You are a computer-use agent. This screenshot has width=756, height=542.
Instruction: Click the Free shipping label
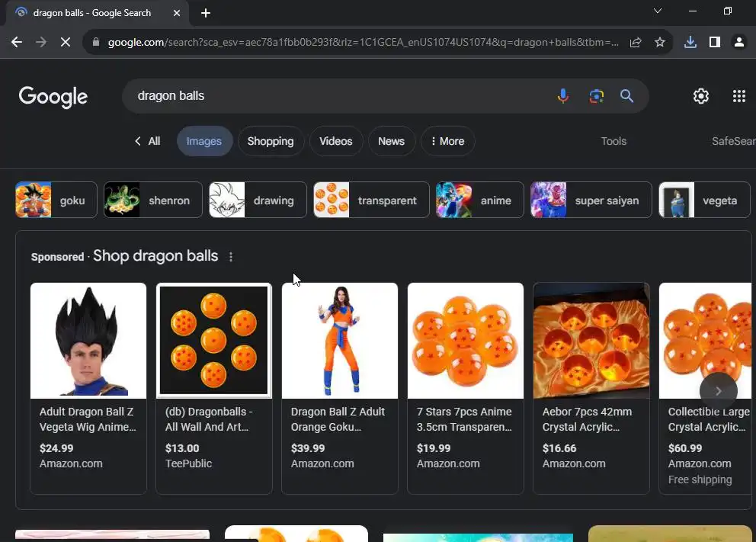click(700, 479)
